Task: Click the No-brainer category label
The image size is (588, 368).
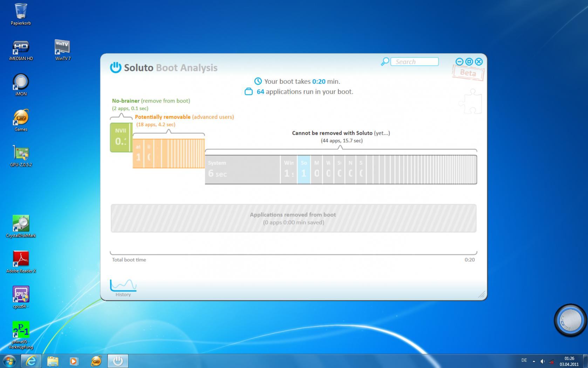Action: coord(151,101)
